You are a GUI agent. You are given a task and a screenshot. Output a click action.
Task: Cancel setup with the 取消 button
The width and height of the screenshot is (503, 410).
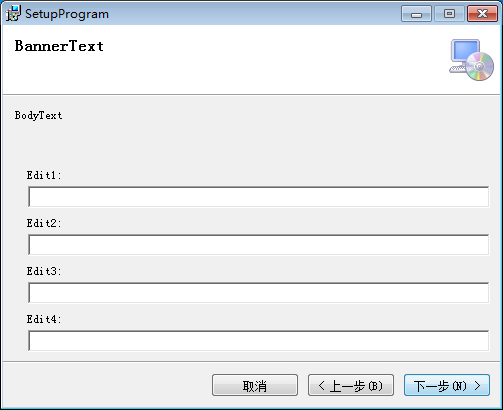(x=255, y=385)
